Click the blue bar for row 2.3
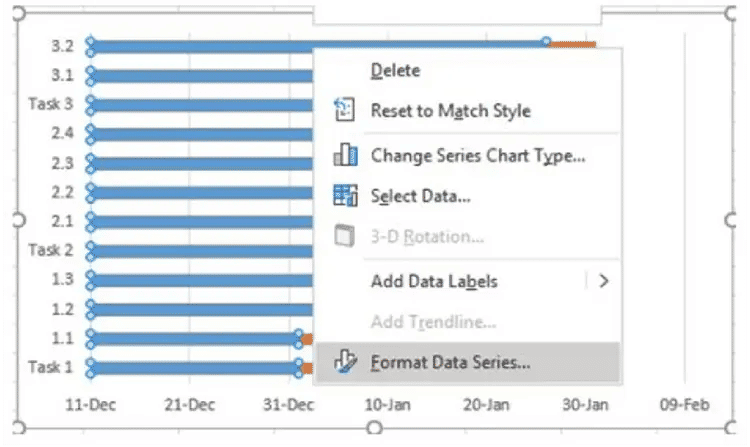Image resolution: width=750 pixels, height=447 pixels. pyautogui.click(x=201, y=164)
